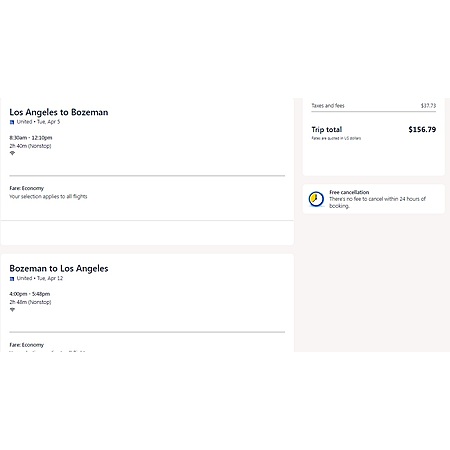Click the no fee to cancel description text

point(377,202)
